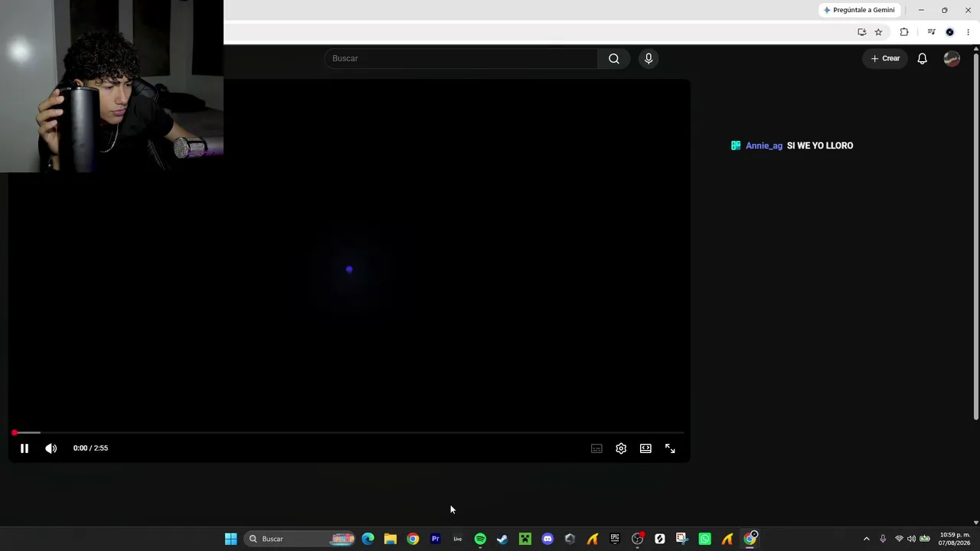Open Microsoft Edge from the taskbar
This screenshot has height=551, width=980.
[368, 539]
